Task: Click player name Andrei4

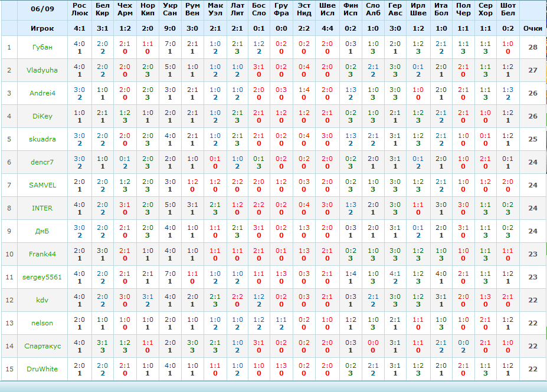Action: tap(42, 93)
